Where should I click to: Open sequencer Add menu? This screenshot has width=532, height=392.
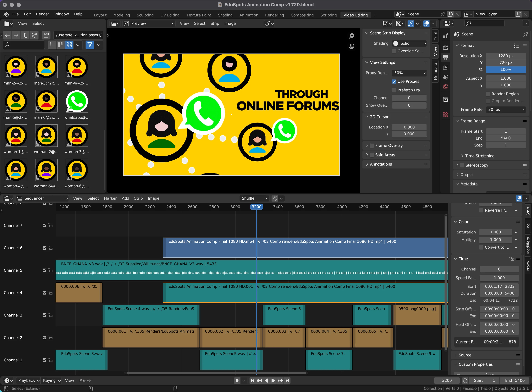pos(125,198)
